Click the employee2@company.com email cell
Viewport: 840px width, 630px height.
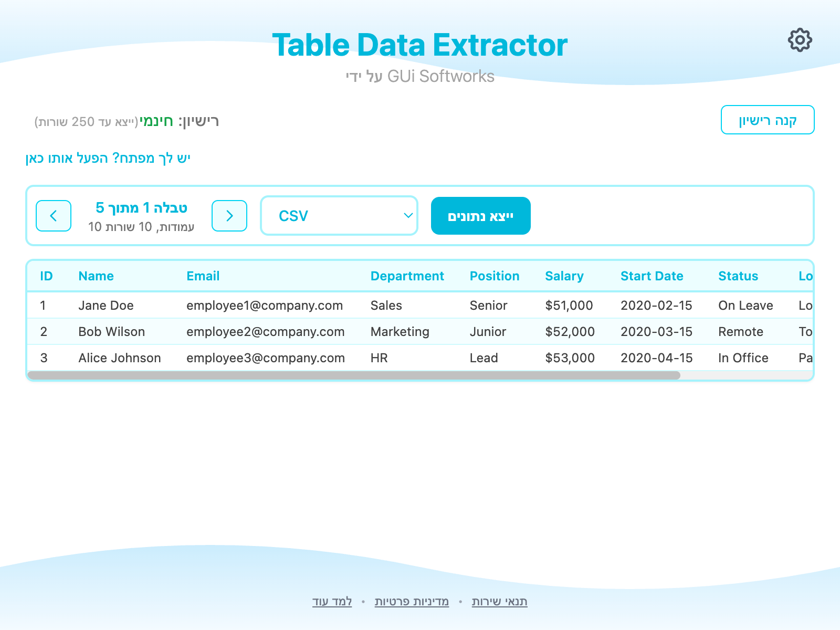point(265,332)
